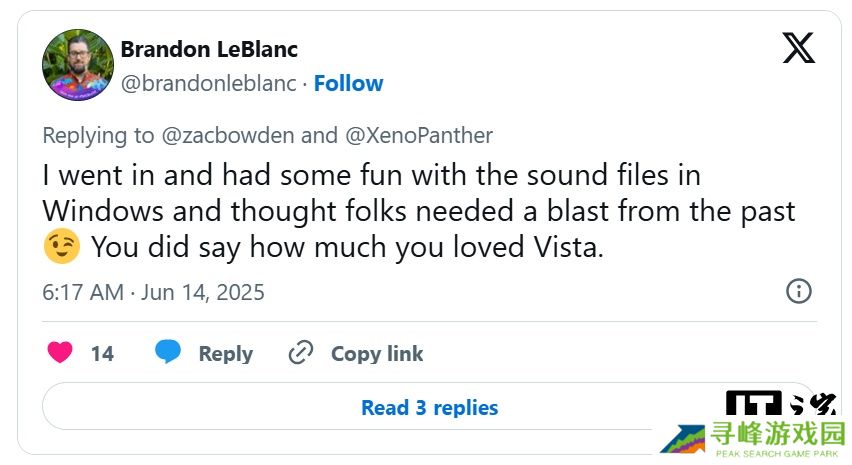Image resolution: width=852 pixels, height=465 pixels.
Task: Click the chain link icon
Action: pyautogui.click(x=300, y=353)
